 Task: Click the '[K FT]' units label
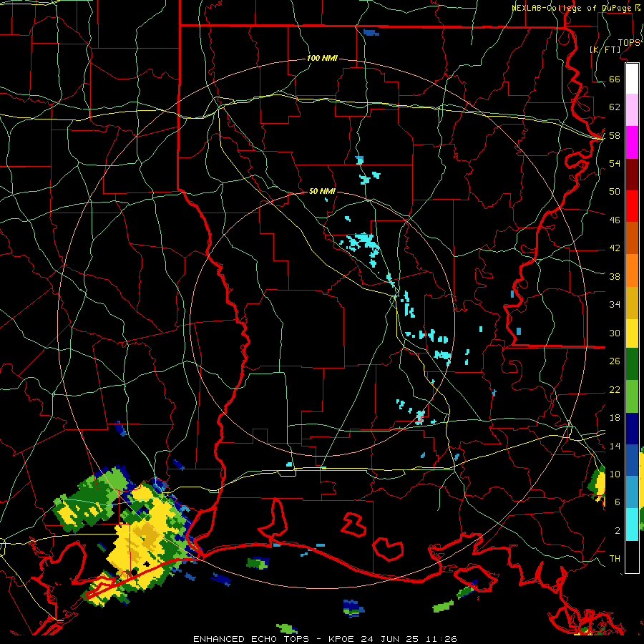click(x=605, y=49)
